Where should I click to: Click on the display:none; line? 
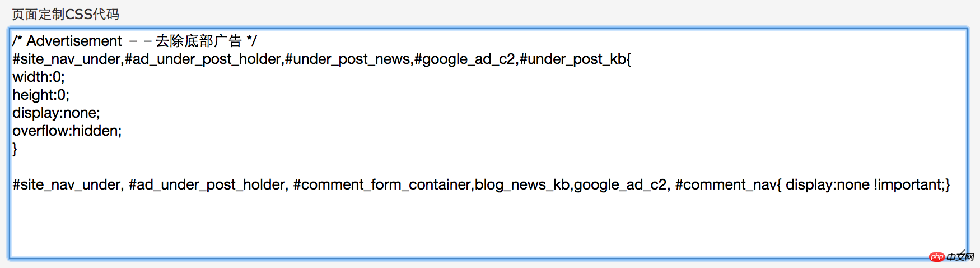click(x=56, y=113)
